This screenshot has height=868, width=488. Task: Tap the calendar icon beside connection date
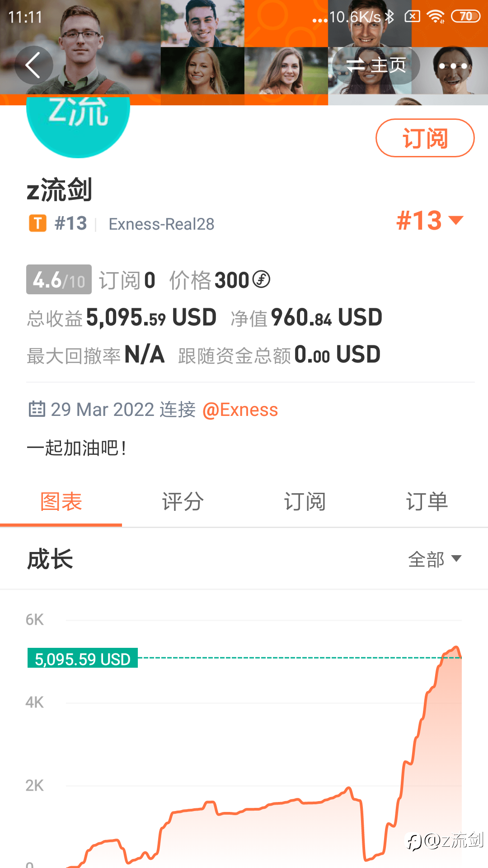coord(37,409)
